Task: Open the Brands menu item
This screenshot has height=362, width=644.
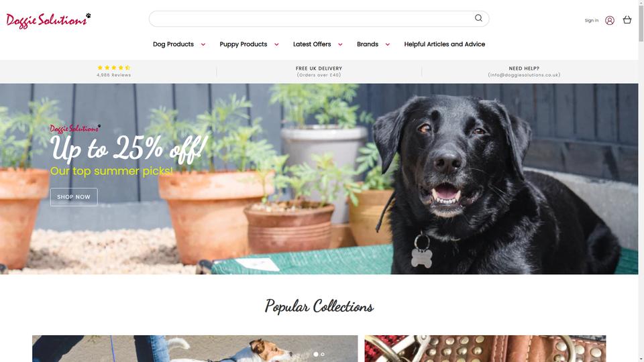Action: (368, 44)
